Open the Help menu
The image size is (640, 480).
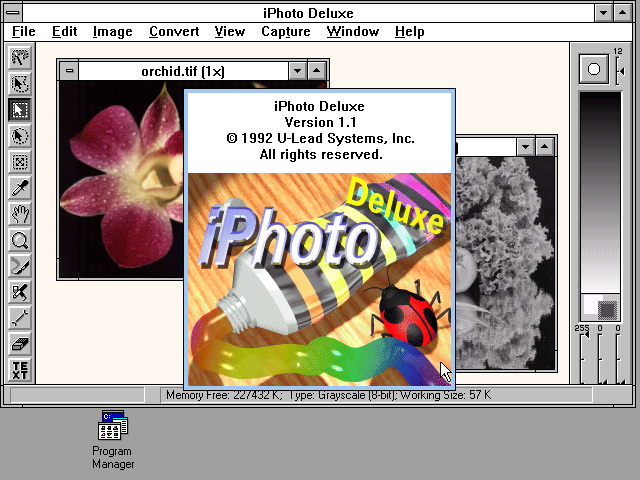(410, 31)
